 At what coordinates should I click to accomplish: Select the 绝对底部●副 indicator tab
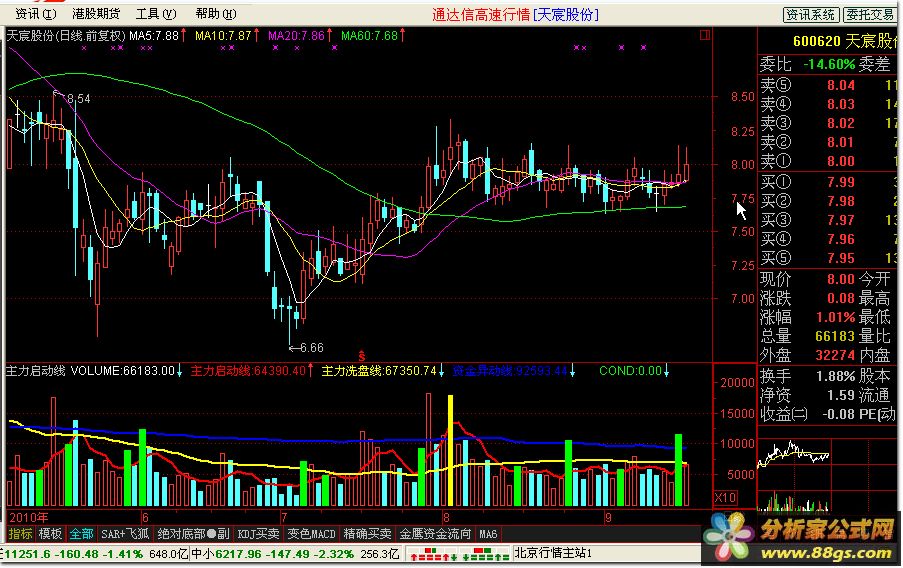click(194, 534)
